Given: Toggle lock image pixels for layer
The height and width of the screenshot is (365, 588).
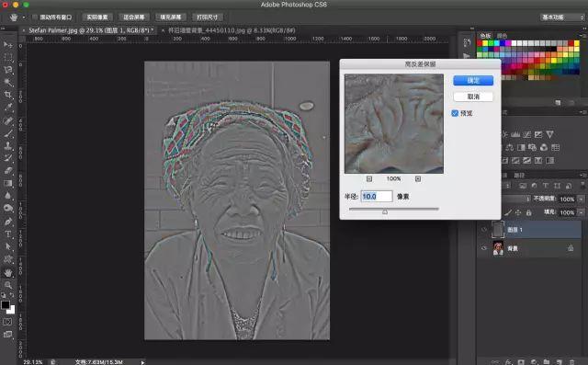Looking at the screenshot, I should (508, 212).
